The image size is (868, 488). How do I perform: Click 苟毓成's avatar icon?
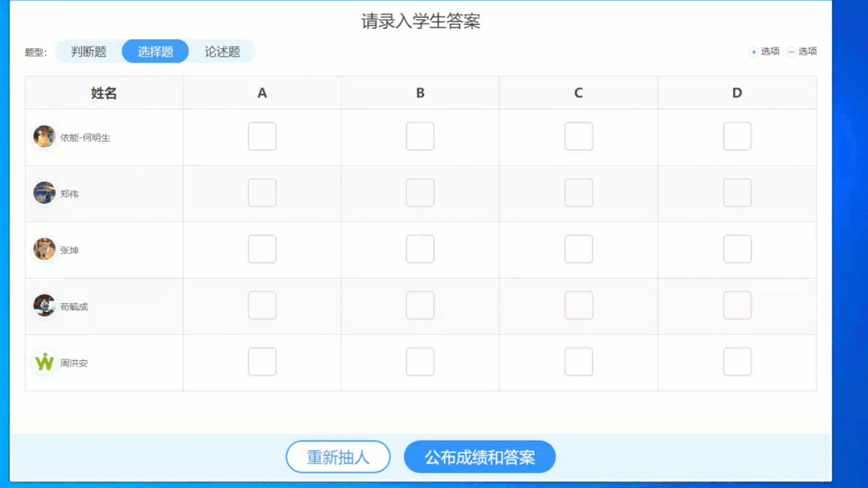click(x=44, y=306)
